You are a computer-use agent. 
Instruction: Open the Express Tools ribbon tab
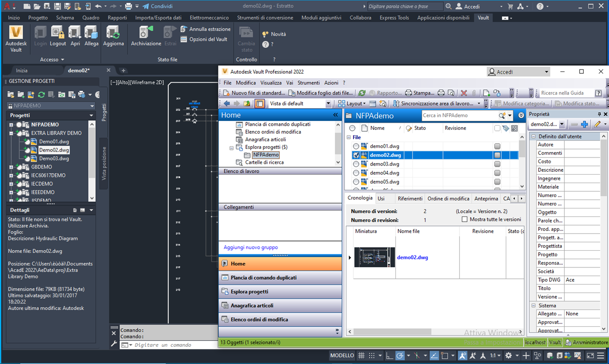(394, 18)
